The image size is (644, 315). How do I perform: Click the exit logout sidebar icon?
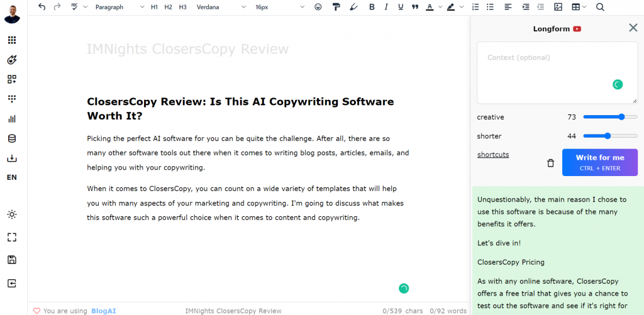[12, 283]
